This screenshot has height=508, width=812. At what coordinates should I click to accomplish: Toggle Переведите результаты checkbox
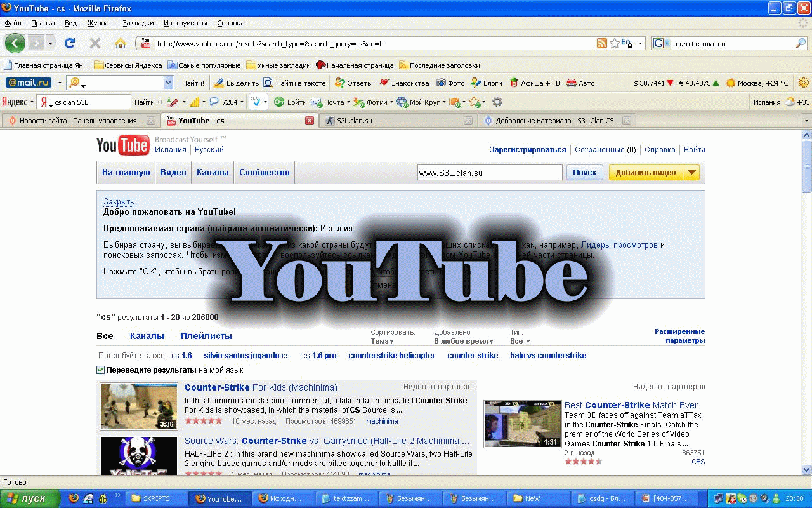tap(100, 370)
